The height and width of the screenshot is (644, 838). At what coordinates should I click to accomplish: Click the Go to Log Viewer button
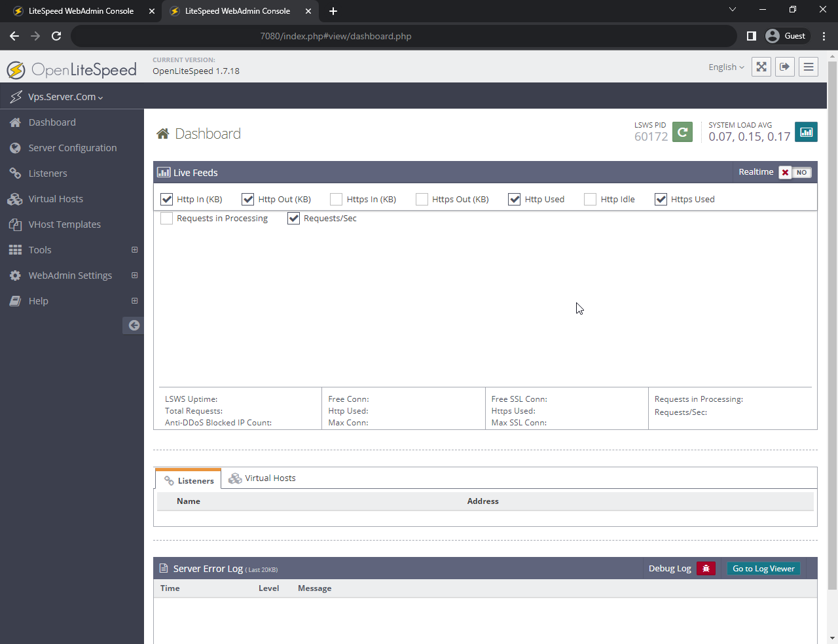coord(763,568)
